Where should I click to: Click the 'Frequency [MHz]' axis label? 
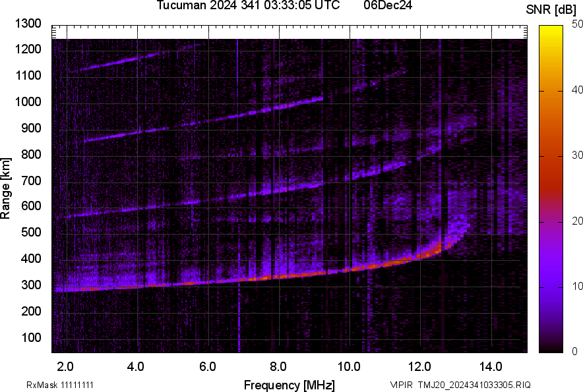290,385
